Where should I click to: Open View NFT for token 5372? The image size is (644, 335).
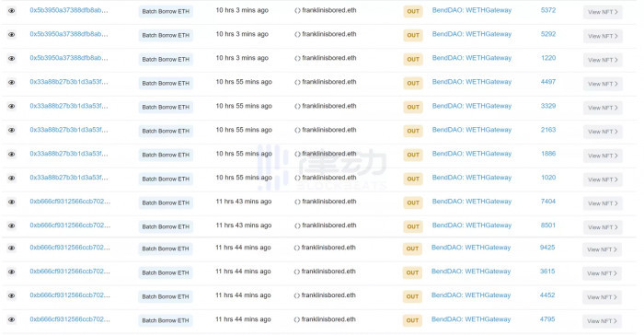[x=603, y=12]
